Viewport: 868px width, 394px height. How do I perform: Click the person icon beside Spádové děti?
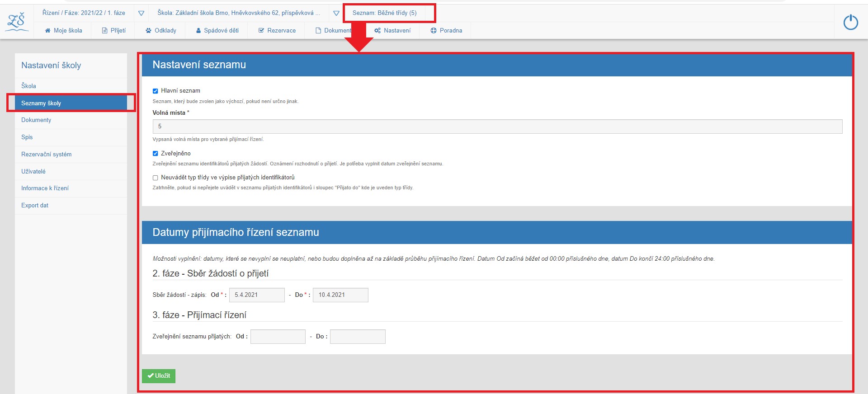[198, 31]
